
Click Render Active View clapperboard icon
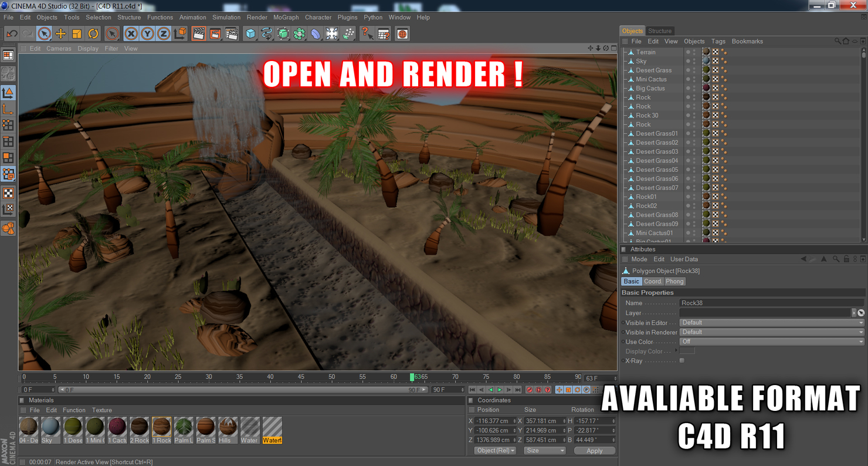point(199,34)
